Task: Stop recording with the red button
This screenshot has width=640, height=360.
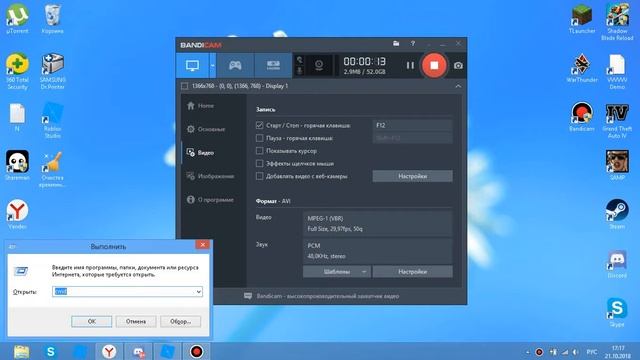Action: (x=434, y=65)
